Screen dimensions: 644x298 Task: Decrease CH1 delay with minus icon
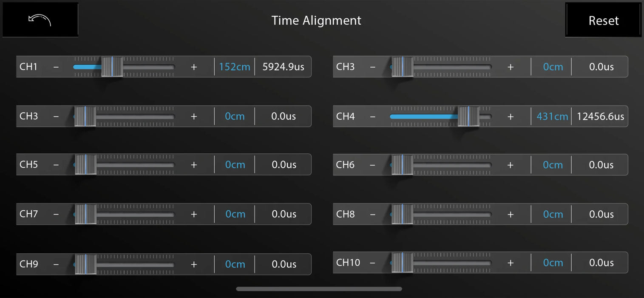click(56, 67)
